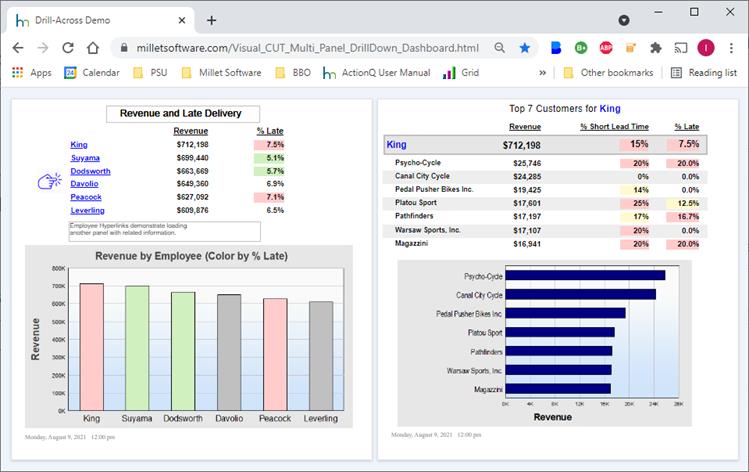Click the Suyama employee hyperlink
This screenshot has width=749, height=472.
[84, 158]
